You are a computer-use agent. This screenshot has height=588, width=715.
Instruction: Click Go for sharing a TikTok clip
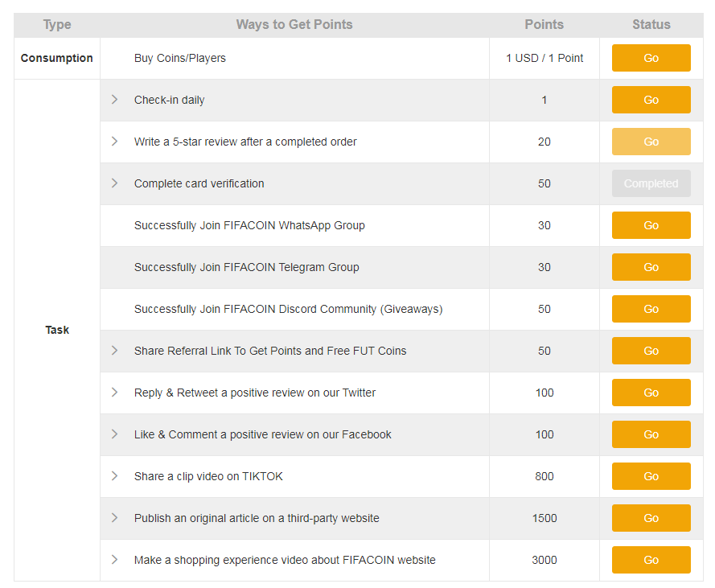tap(651, 476)
